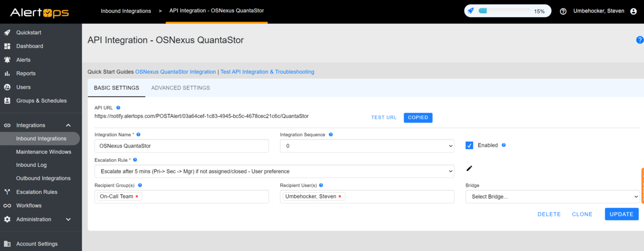Click the pencil edit icon beside Escalation Rule
The height and width of the screenshot is (251, 644).
pos(469,168)
